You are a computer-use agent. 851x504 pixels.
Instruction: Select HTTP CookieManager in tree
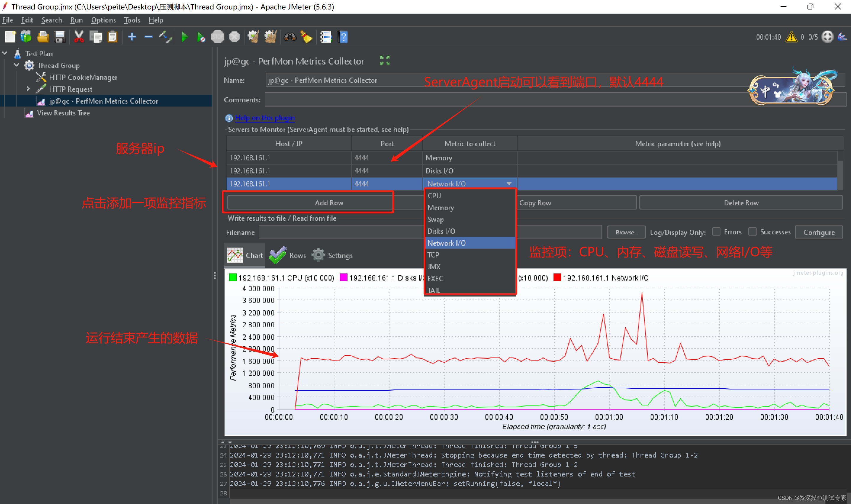[x=83, y=77]
